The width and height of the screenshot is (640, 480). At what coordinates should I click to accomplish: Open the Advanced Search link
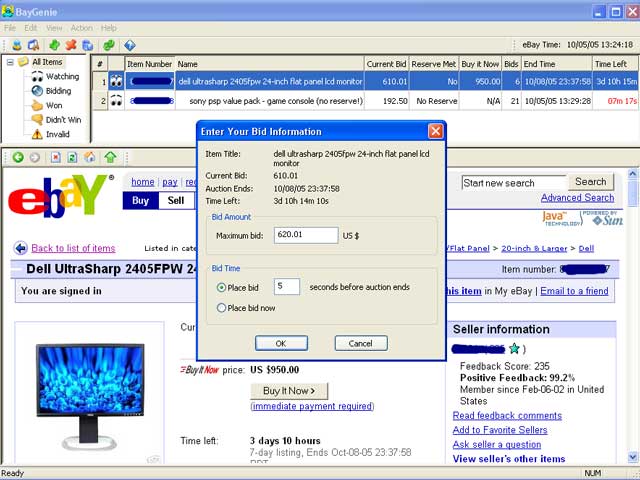point(578,198)
